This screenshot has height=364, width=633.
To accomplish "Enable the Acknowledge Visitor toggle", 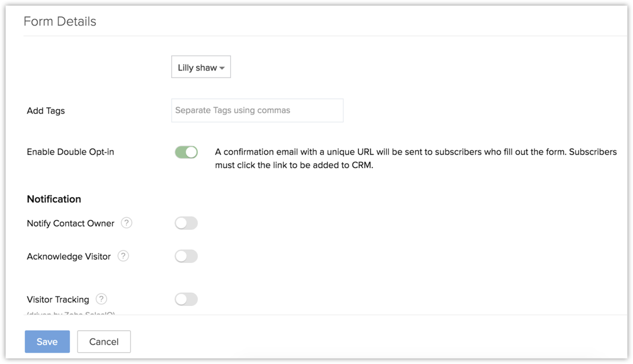I will [186, 256].
